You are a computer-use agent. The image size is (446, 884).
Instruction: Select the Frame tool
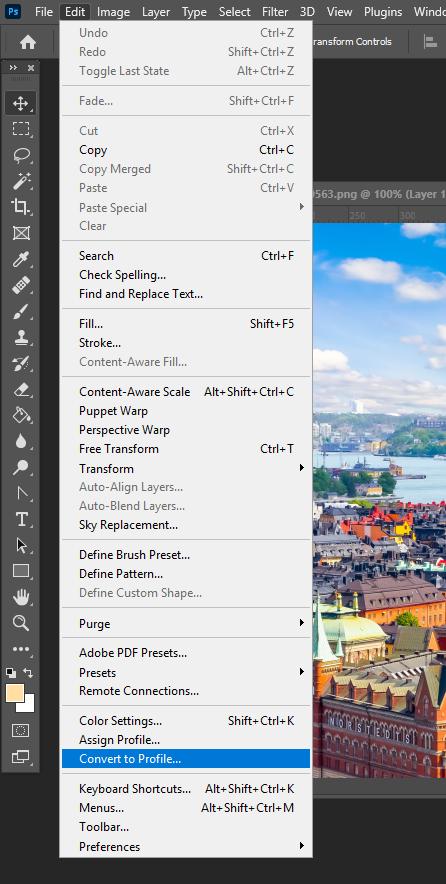(x=21, y=233)
